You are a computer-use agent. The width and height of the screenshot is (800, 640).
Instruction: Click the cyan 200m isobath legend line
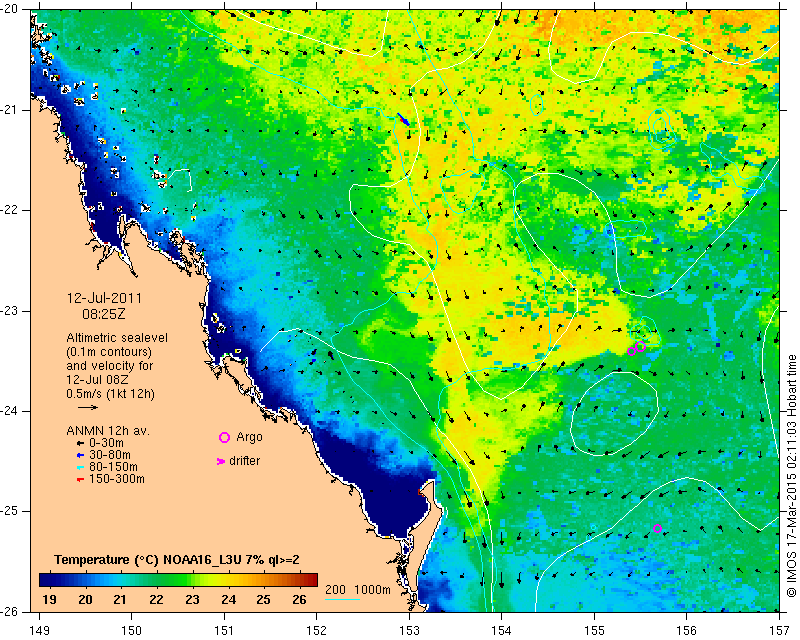click(x=342, y=599)
